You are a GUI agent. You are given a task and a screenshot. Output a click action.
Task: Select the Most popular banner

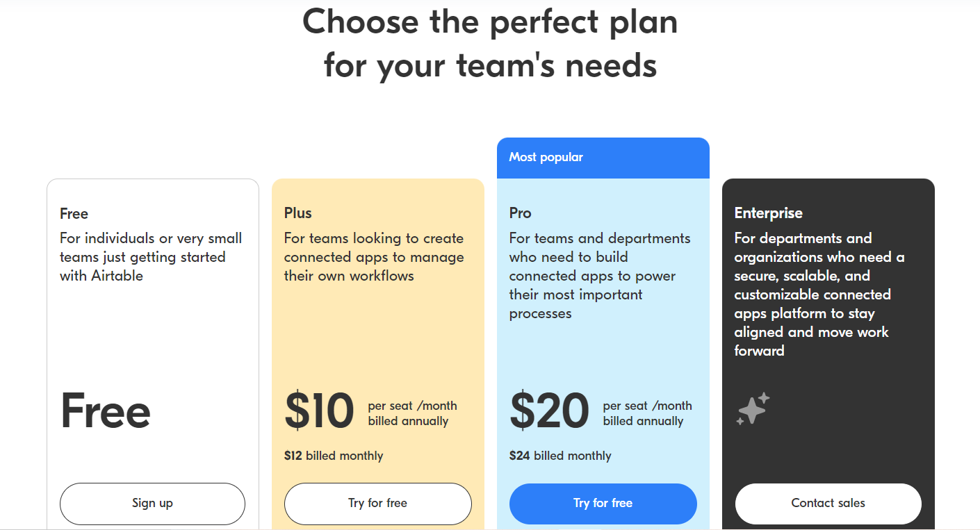[x=603, y=158]
